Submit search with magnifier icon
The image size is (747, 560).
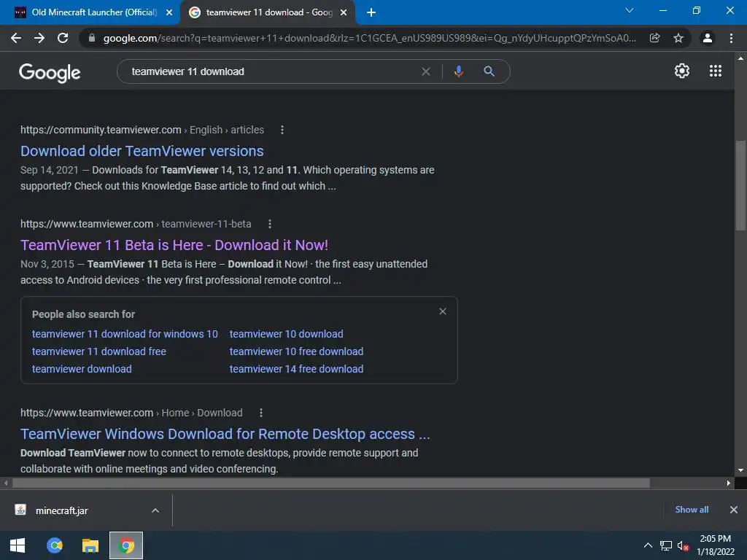pos(489,71)
